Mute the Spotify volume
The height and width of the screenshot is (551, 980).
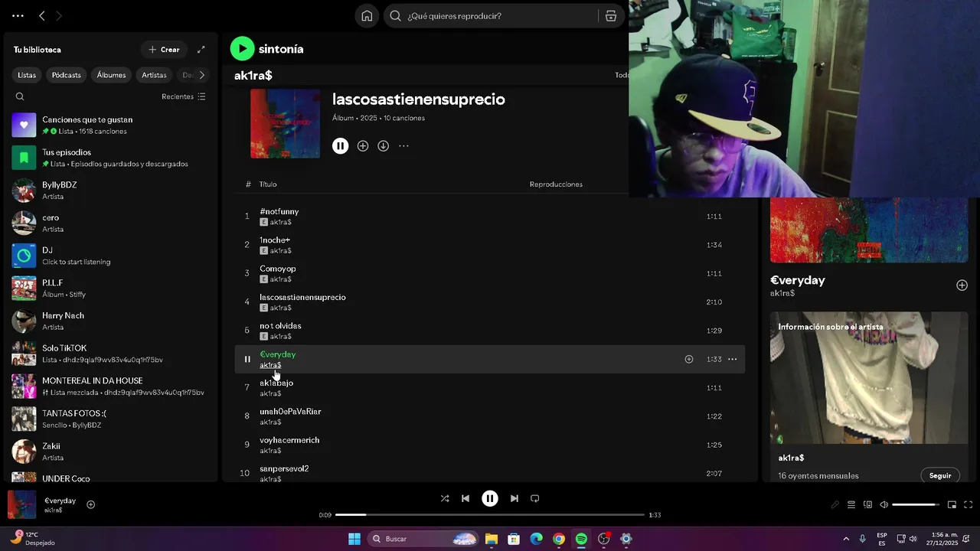pyautogui.click(x=884, y=505)
